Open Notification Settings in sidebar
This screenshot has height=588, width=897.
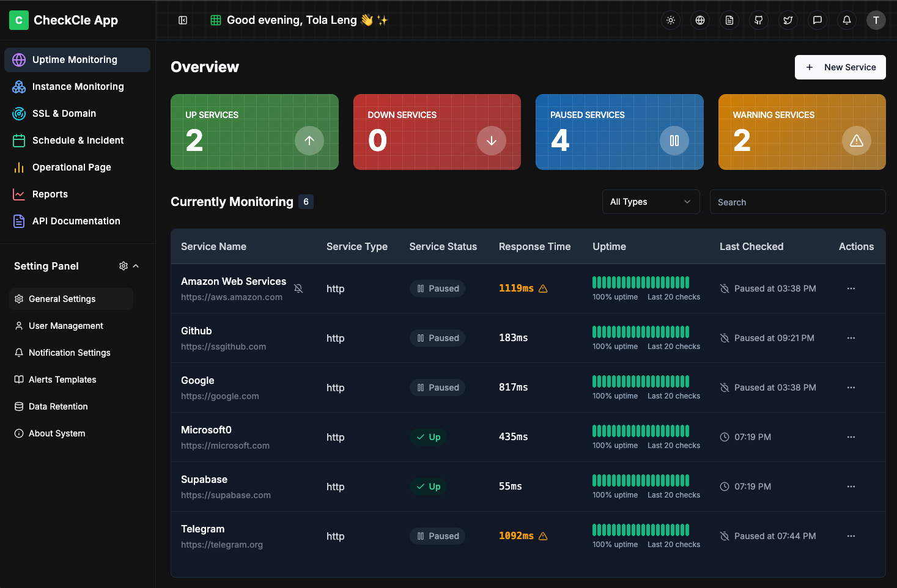[70, 353]
